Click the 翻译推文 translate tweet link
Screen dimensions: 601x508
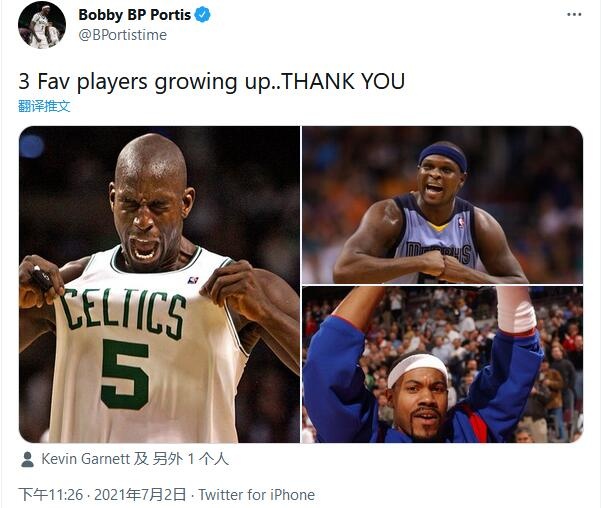[x=44, y=106]
